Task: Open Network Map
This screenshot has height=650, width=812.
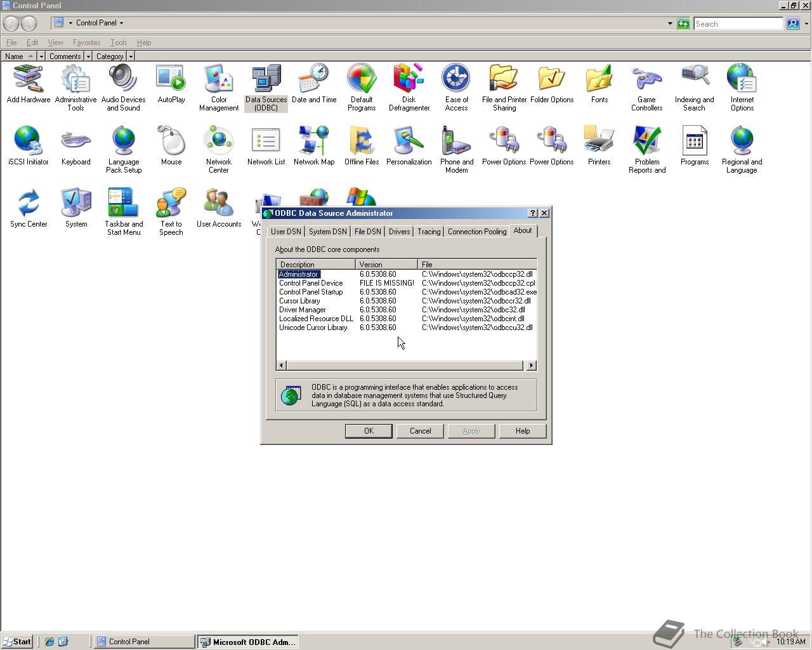Action: [314, 146]
